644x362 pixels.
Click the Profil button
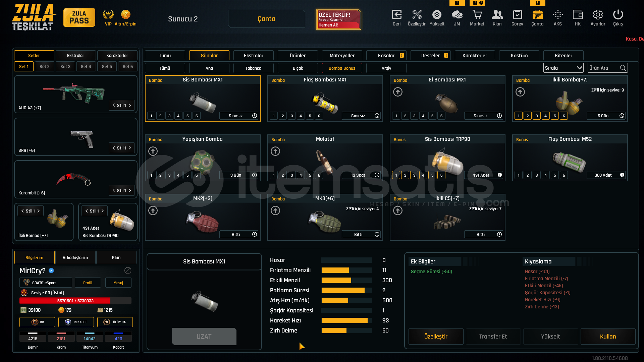point(88,283)
